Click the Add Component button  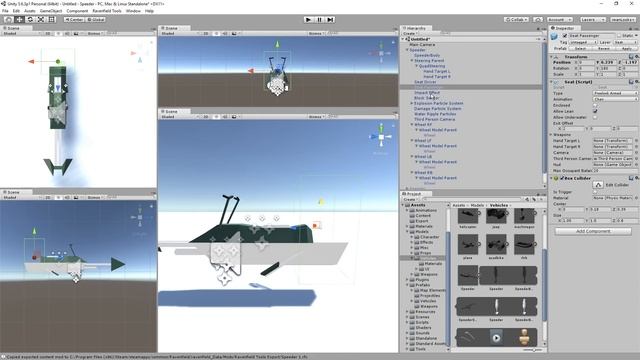tap(593, 231)
